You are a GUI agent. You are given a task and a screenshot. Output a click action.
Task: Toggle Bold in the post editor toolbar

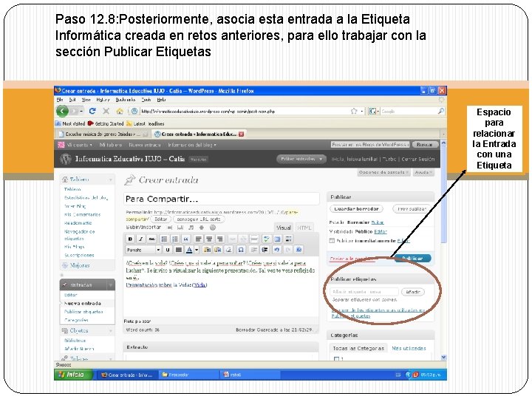[130, 239]
